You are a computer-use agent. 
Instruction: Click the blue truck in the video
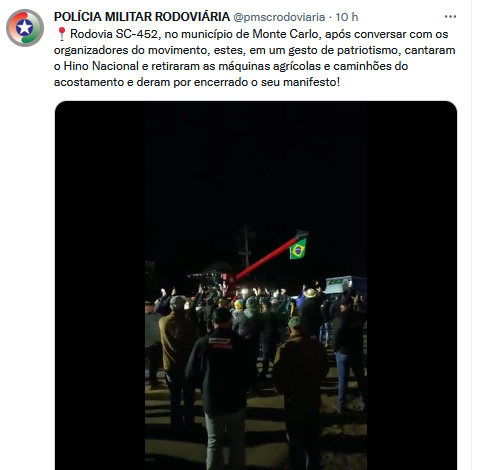[345, 285]
